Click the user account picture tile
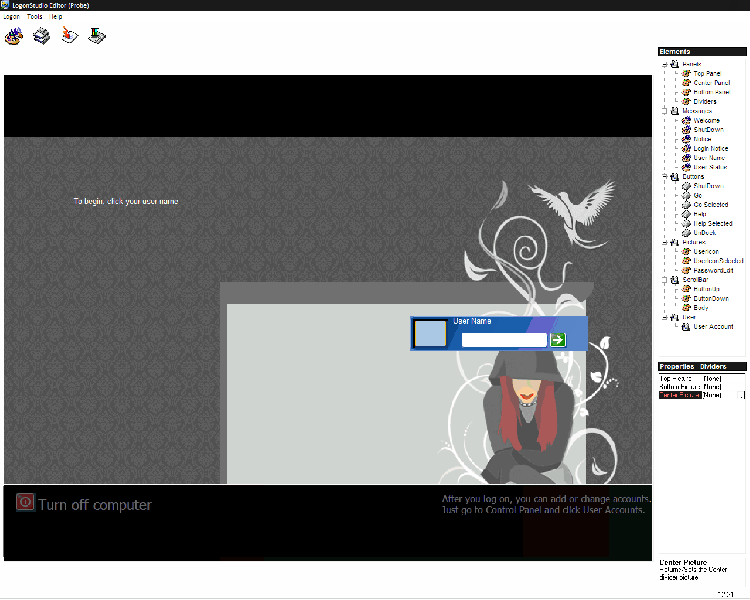750x600 pixels. pyautogui.click(x=430, y=334)
